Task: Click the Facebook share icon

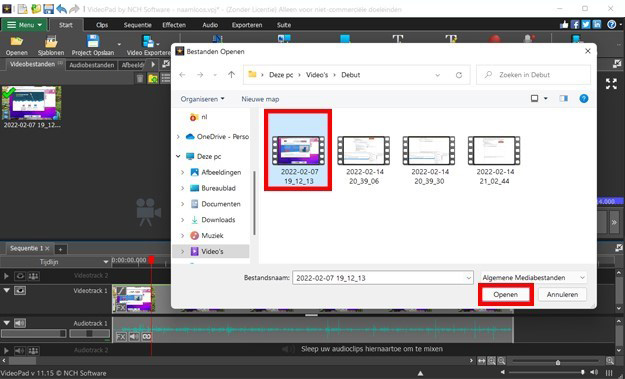Action: 575,25
